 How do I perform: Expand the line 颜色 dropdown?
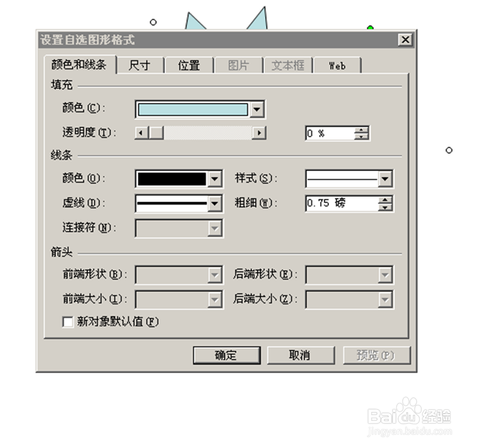[215, 179]
